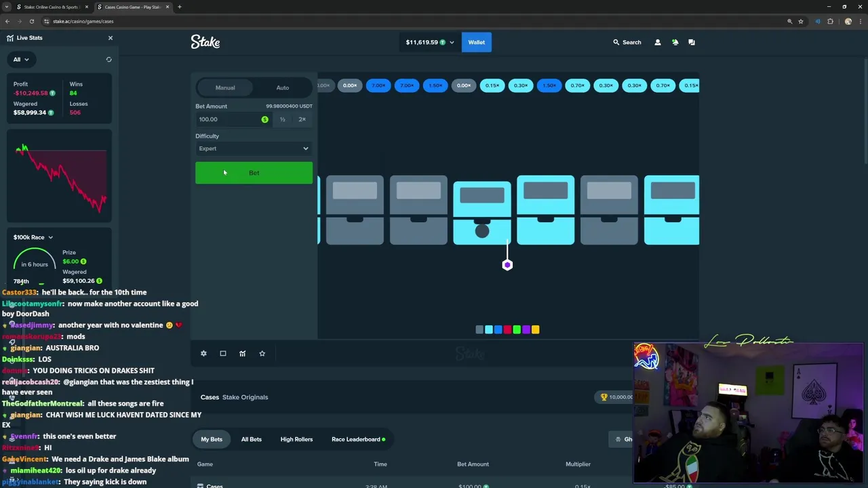The width and height of the screenshot is (868, 488).
Task: Select the My Bets tab
Action: [212, 439]
